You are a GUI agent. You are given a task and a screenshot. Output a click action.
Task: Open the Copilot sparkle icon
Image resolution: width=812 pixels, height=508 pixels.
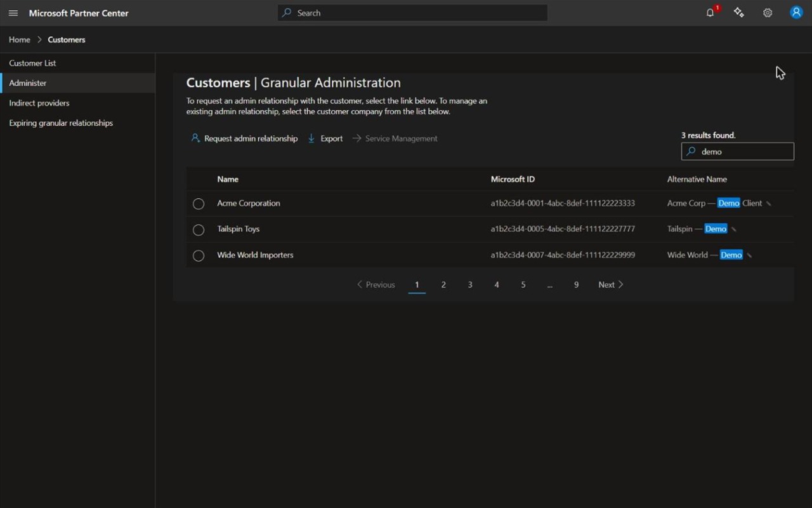point(739,13)
